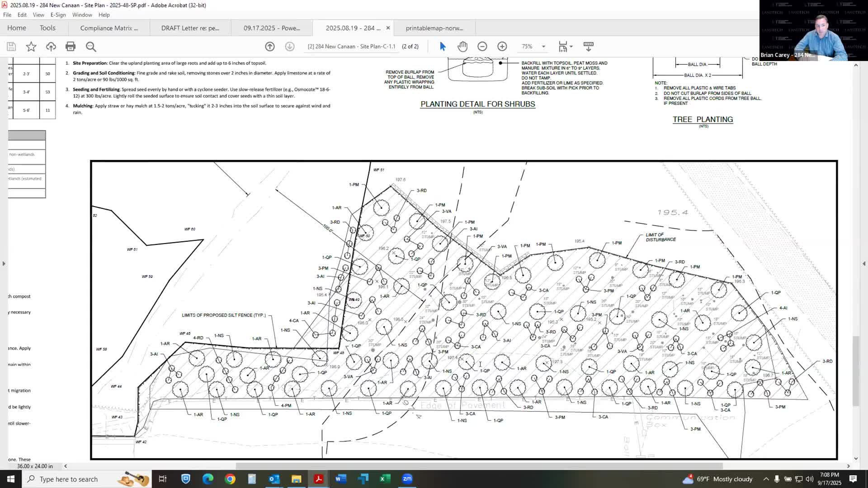Click the scroll down arrow of vertical scrollbar

coord(855,458)
